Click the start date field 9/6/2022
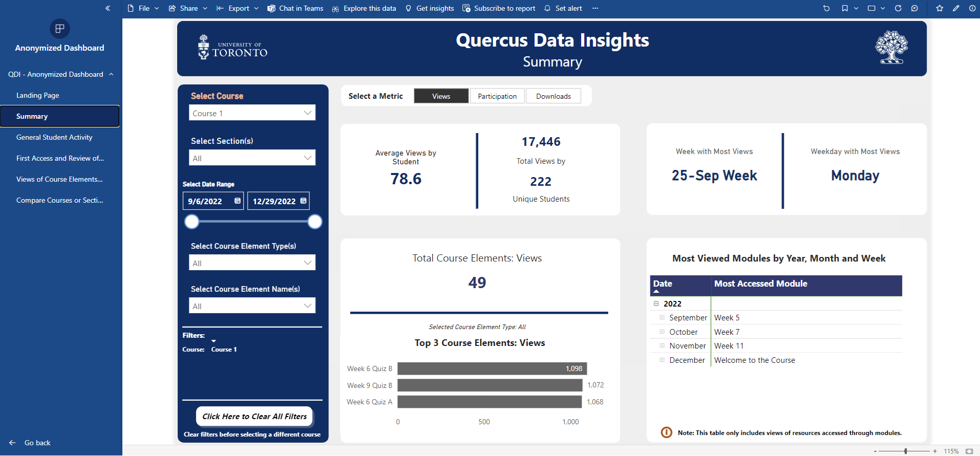Screen dimensions: 980x456 [x=213, y=201]
